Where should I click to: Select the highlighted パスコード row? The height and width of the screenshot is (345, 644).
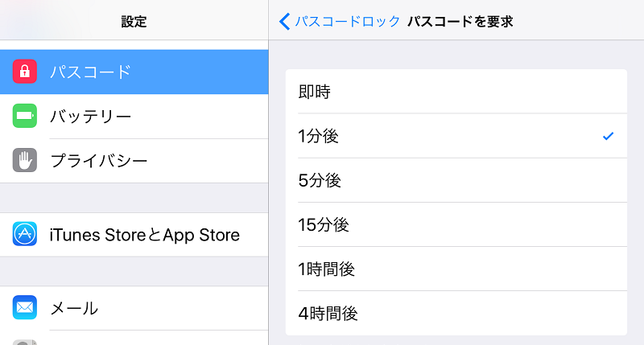click(x=134, y=72)
